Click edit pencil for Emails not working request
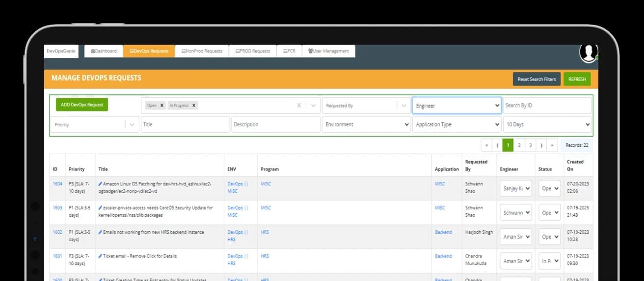Screen dimensions: 644x281 [x=100, y=232]
